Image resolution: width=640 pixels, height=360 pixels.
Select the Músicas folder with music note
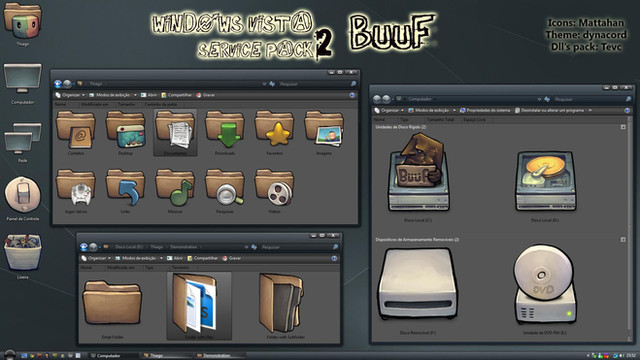point(175,189)
